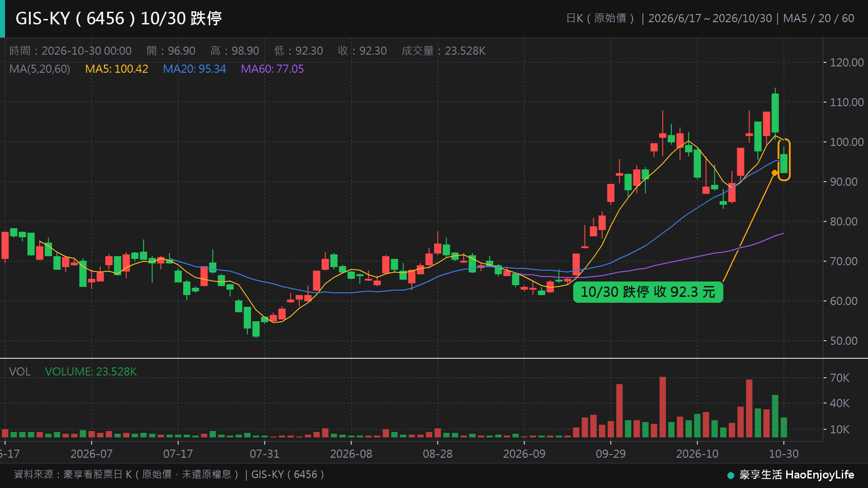The height and width of the screenshot is (488, 868).
Task: Click the 2026-10 date axis label
Action: click(x=697, y=454)
